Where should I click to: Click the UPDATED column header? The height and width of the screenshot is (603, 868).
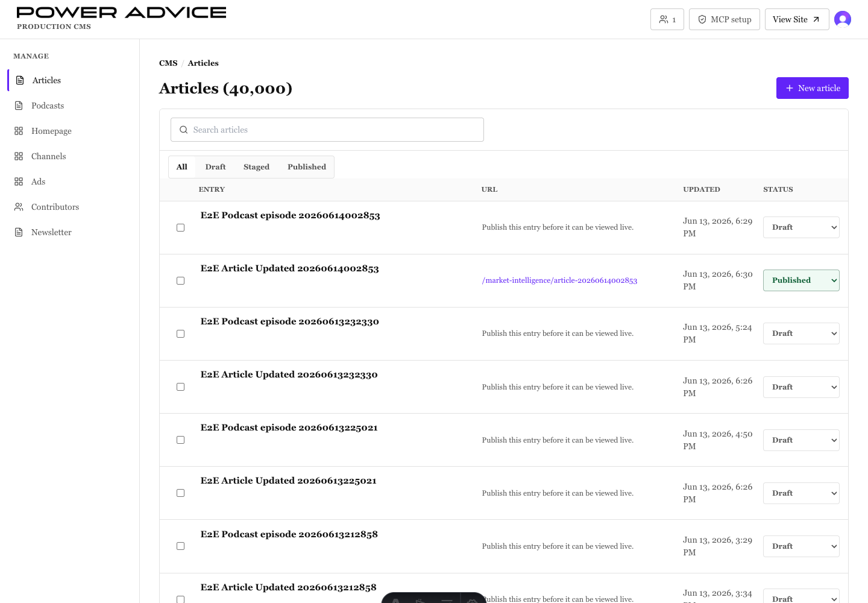(702, 189)
